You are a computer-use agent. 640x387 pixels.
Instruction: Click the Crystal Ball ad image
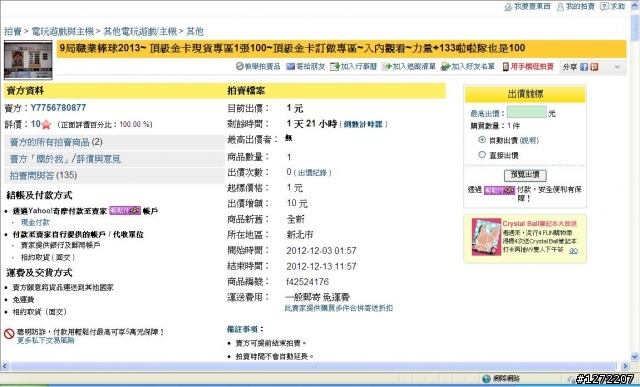(x=486, y=237)
